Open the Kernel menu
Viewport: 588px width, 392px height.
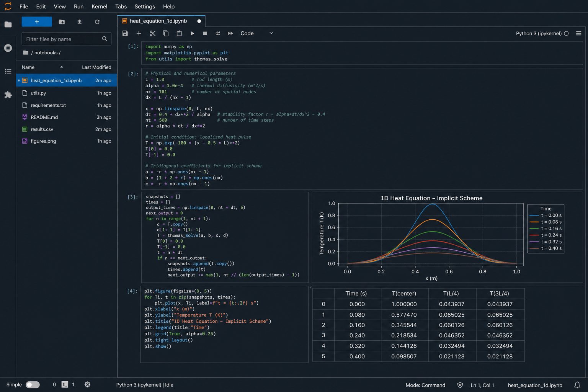point(100,7)
